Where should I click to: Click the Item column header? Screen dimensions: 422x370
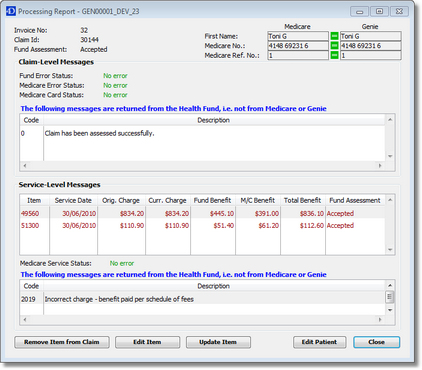[x=34, y=200]
